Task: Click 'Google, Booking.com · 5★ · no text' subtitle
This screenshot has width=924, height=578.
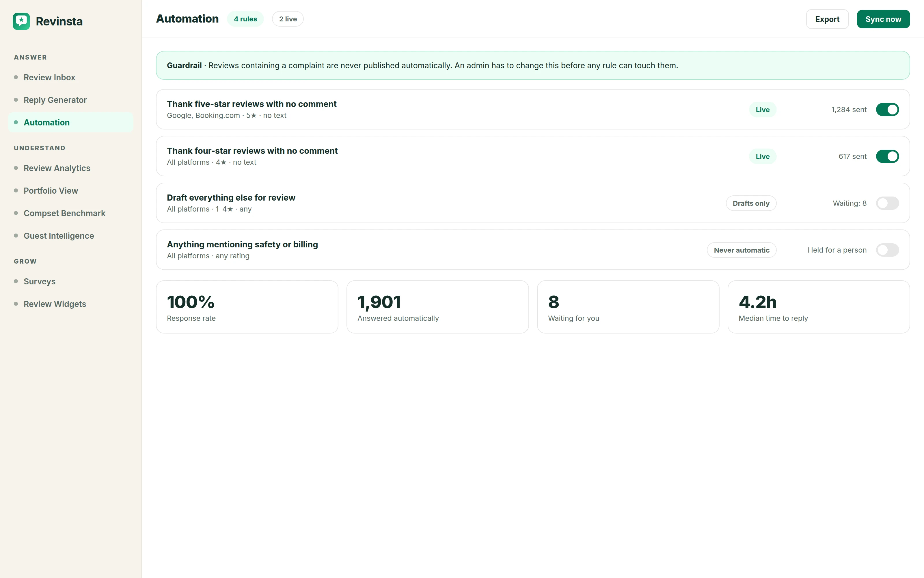Action: pos(226,115)
